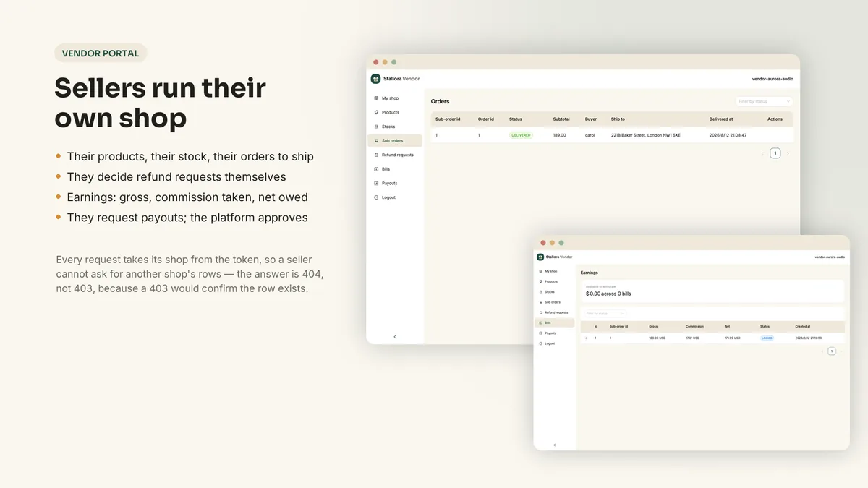Click the Earnings page heading
The image size is (868, 488).
(590, 273)
